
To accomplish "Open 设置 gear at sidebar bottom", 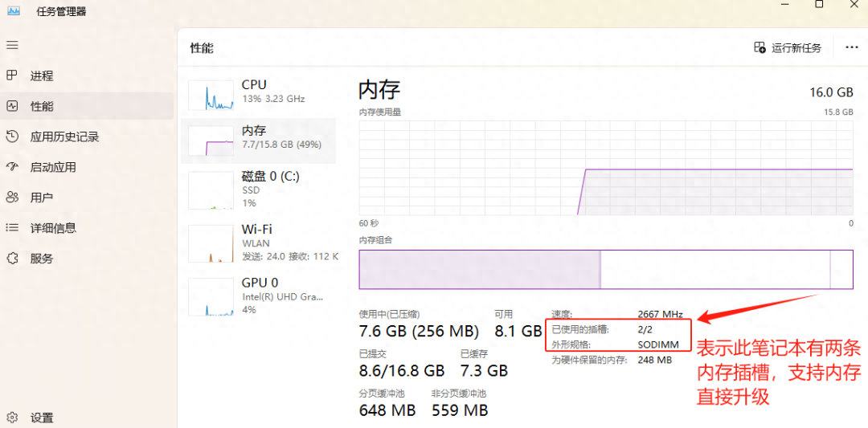I will coord(12,418).
